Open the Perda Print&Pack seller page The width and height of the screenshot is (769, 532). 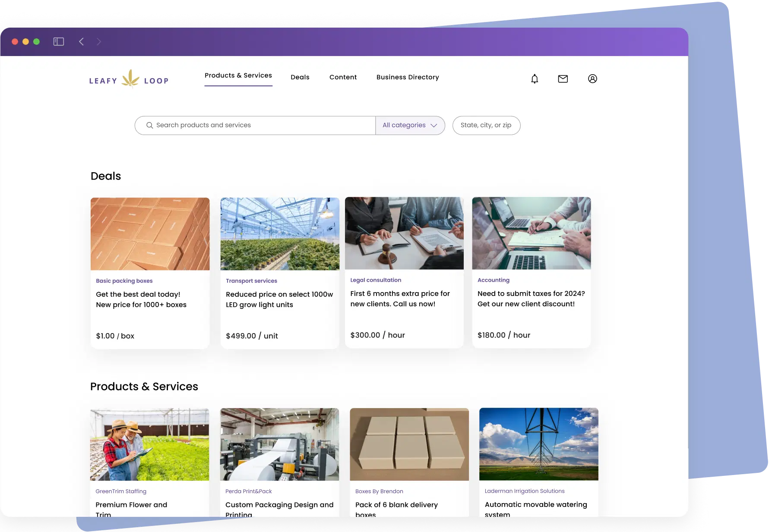tap(248, 491)
